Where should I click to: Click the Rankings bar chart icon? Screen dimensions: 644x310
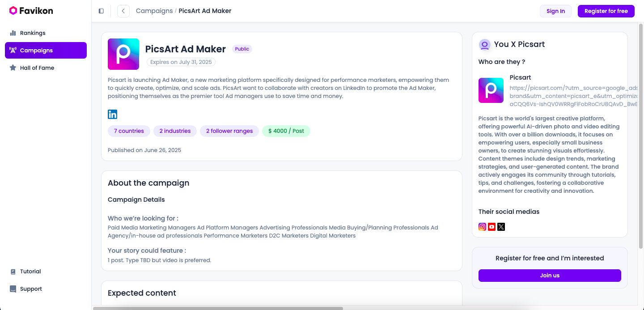13,33
